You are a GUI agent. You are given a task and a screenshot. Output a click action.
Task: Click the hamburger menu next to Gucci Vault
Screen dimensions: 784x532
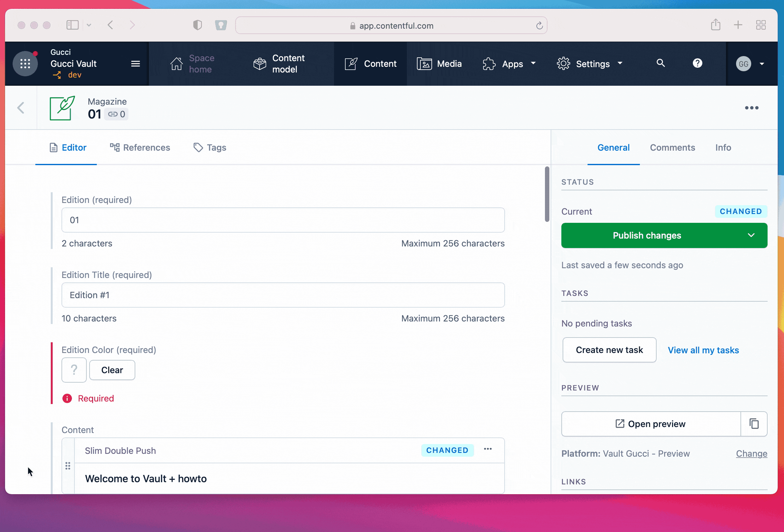[x=135, y=64]
